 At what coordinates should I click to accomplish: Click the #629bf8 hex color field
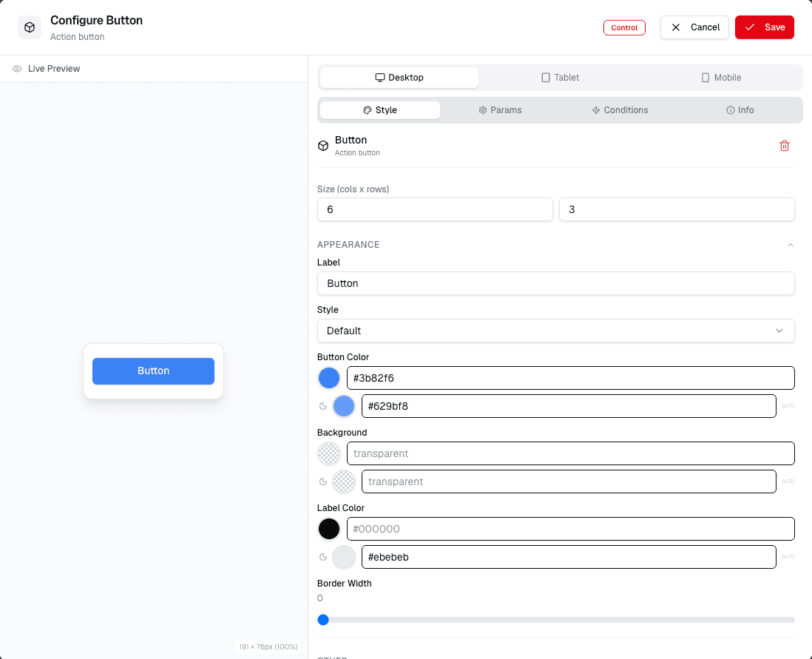click(569, 406)
